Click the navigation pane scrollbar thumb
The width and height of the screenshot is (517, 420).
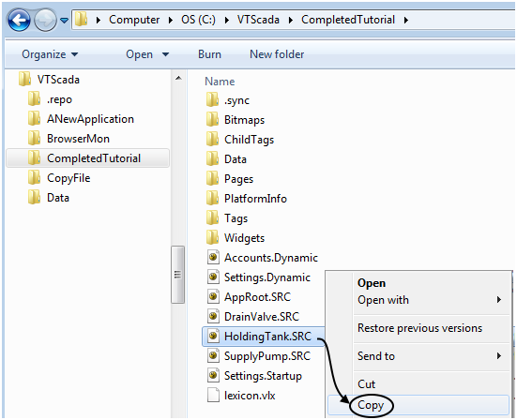178,275
